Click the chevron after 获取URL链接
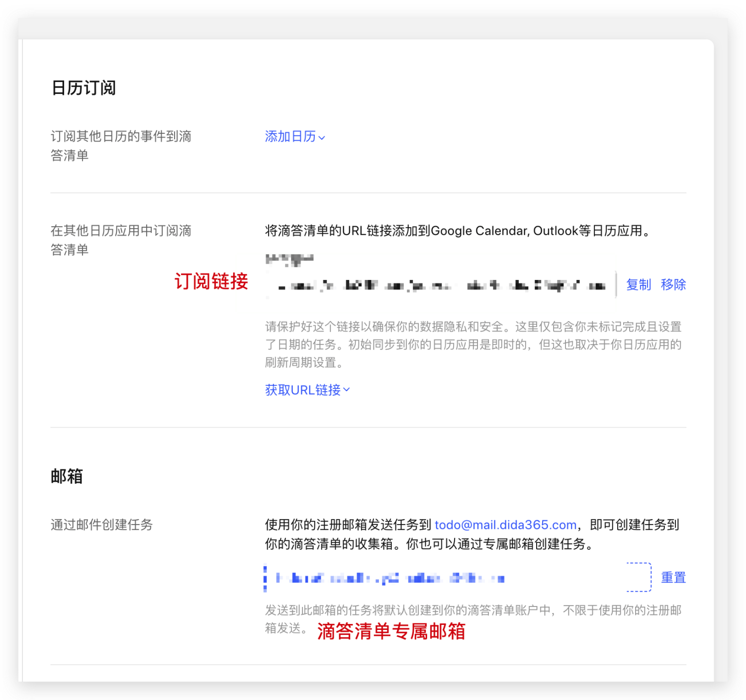The height and width of the screenshot is (700, 746). [x=347, y=390]
